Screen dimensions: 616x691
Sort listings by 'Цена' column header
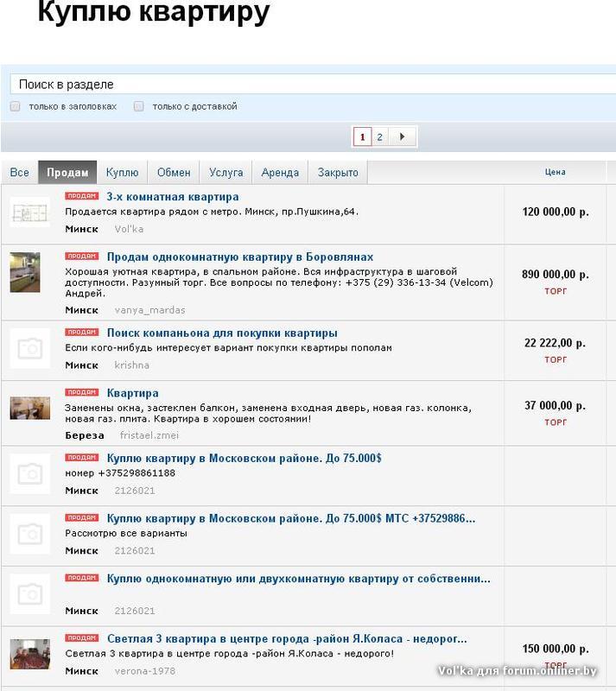pyautogui.click(x=555, y=172)
